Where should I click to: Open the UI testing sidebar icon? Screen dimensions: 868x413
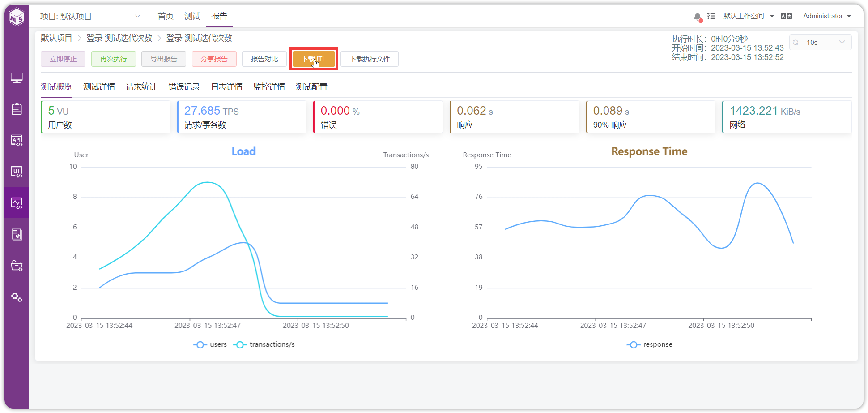pos(17,172)
